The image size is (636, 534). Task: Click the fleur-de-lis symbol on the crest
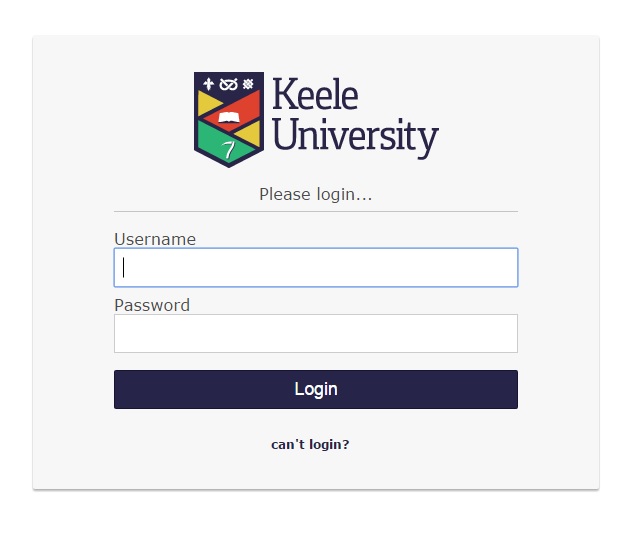[208, 84]
